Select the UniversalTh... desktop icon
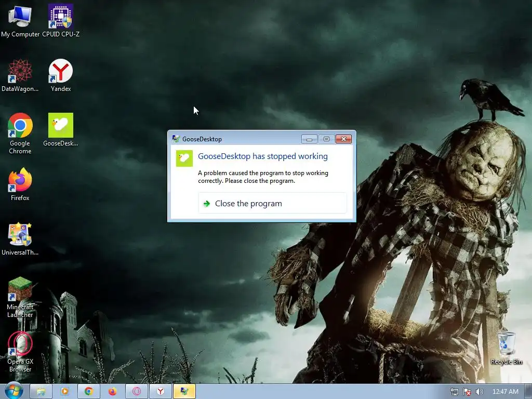This screenshot has width=532, height=399. (20, 239)
